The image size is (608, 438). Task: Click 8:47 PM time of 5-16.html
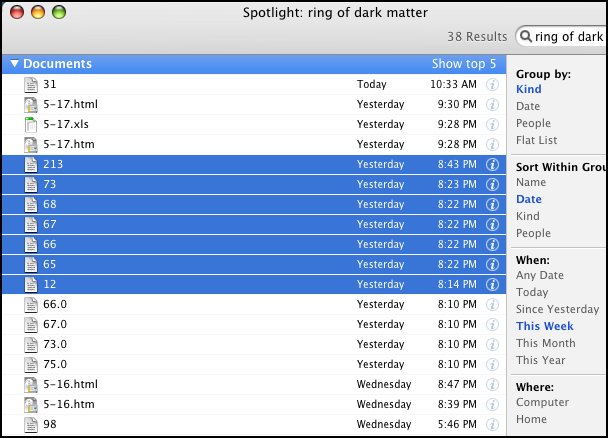(457, 384)
